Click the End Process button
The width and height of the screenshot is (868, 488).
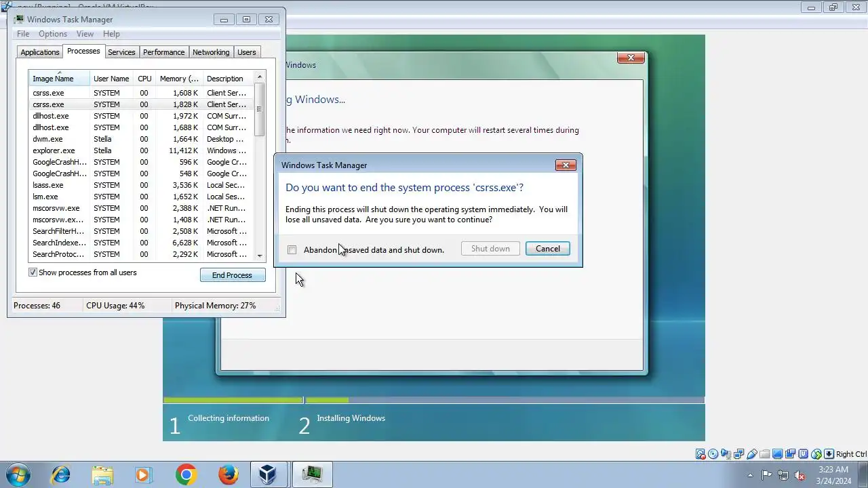pos(232,275)
